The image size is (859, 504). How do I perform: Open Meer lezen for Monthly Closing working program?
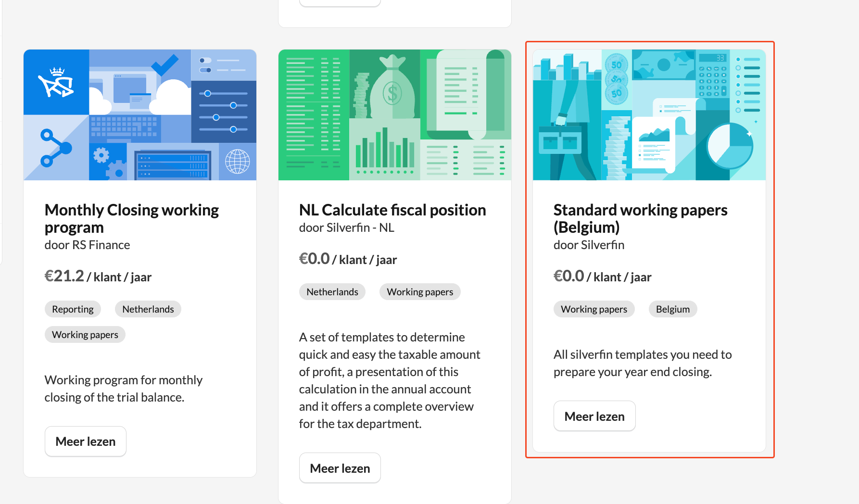point(86,441)
